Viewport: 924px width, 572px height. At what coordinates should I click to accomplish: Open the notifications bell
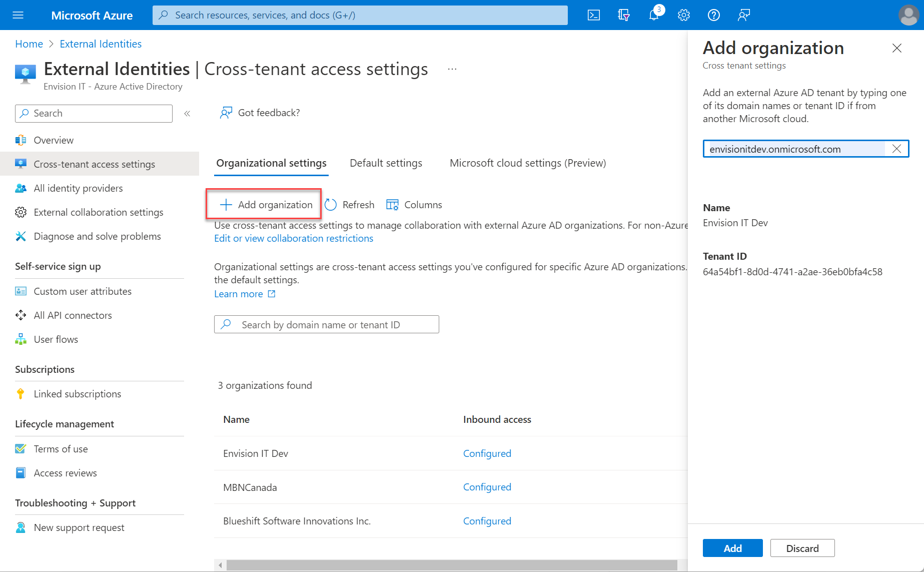(x=654, y=15)
